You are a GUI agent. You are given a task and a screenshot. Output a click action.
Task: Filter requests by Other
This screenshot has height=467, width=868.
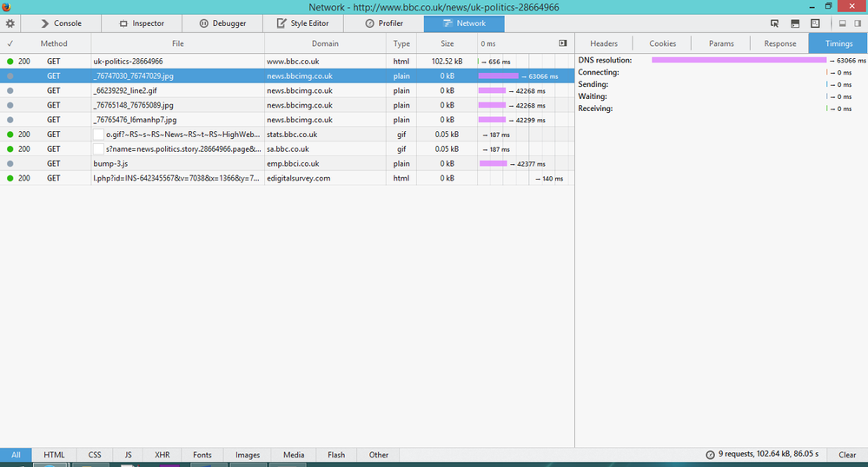point(379,455)
